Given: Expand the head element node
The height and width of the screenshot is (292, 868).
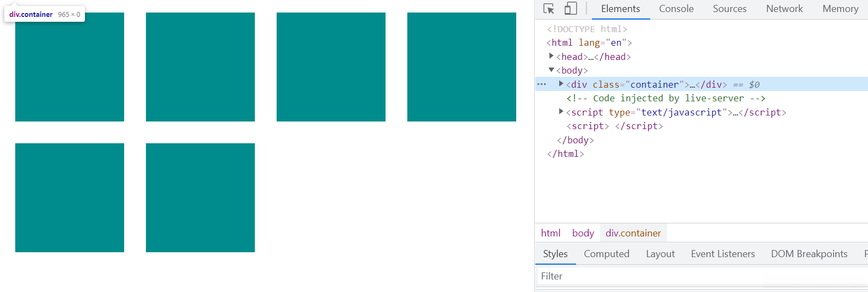Looking at the screenshot, I should pos(552,56).
